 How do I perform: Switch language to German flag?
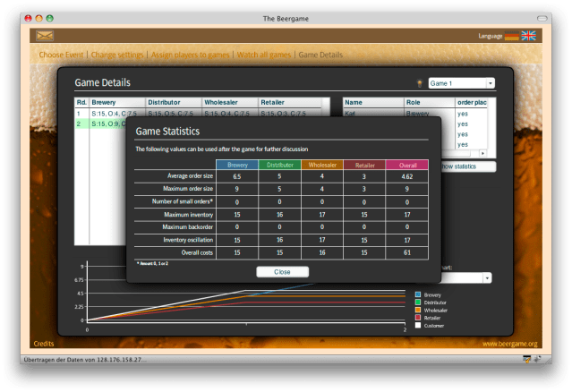point(511,36)
